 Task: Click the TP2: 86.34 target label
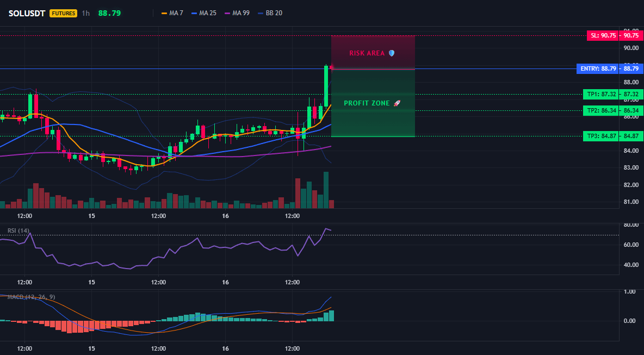click(x=601, y=110)
